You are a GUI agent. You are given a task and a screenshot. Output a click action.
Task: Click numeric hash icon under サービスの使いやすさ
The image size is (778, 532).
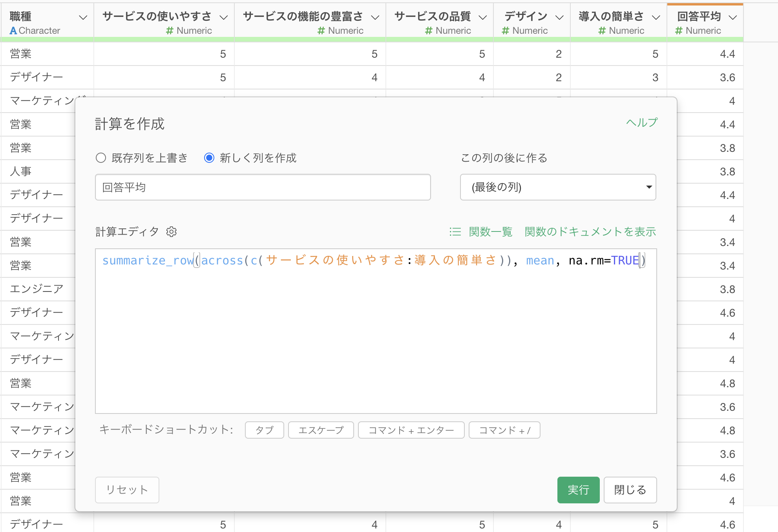[170, 31]
